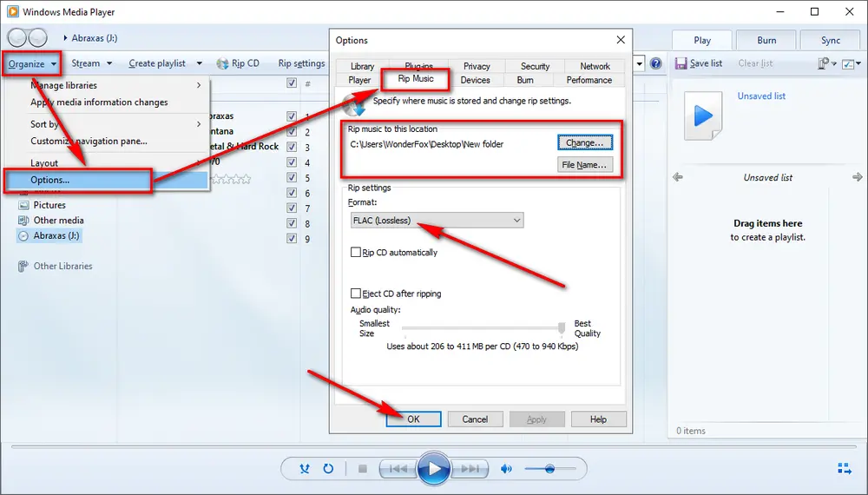
Task: Open the Sync tab in right pane
Action: (831, 40)
